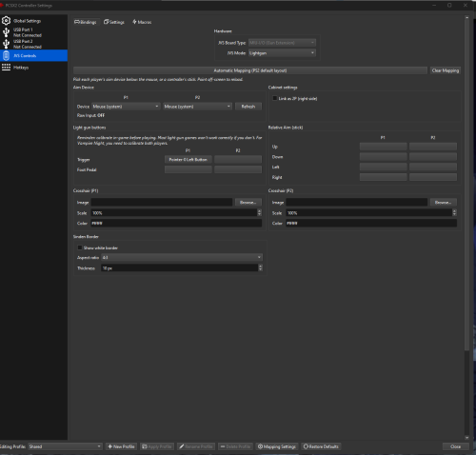Click the Clear Mapping button
Screen dimensions: 476x455
446,70
